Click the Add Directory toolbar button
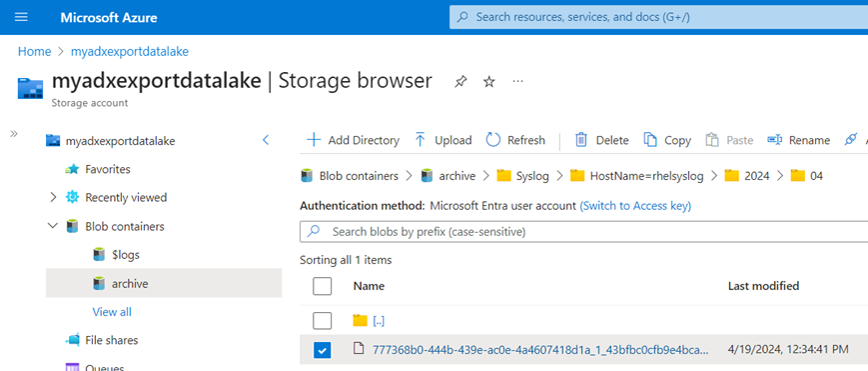Screen dimensions: 868x371 [354, 140]
